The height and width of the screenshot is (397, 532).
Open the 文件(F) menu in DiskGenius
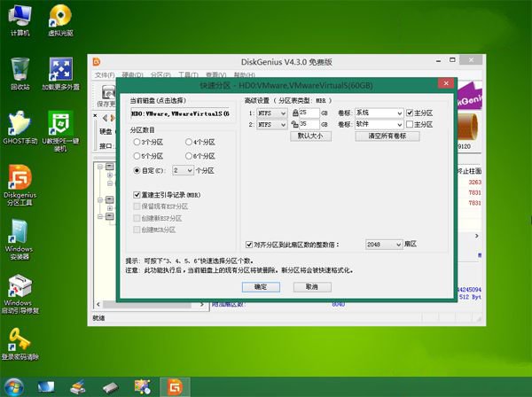point(105,74)
